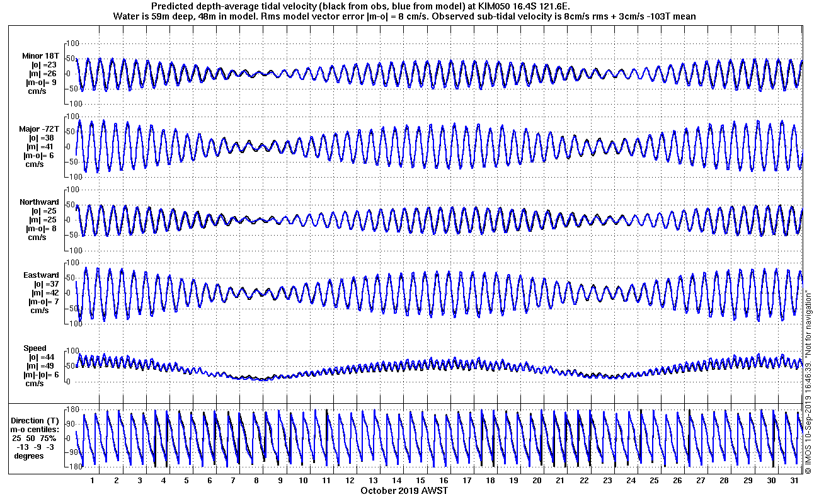Click the vertical IMOS copyright text
819x504 pixels.
[x=808, y=381]
